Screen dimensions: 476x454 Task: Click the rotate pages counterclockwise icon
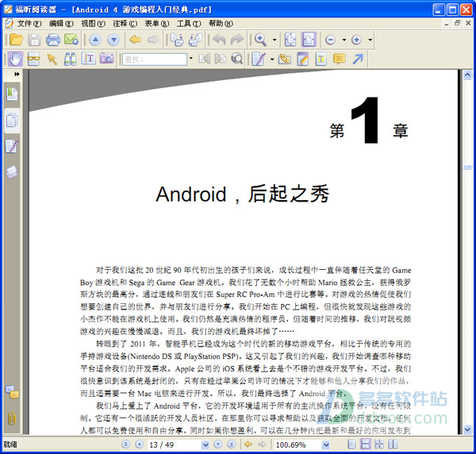click(x=195, y=40)
